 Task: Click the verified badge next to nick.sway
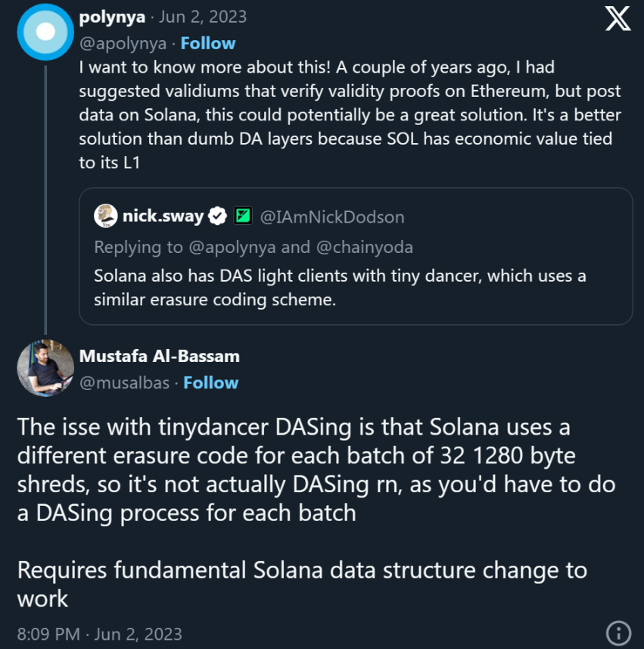218,217
